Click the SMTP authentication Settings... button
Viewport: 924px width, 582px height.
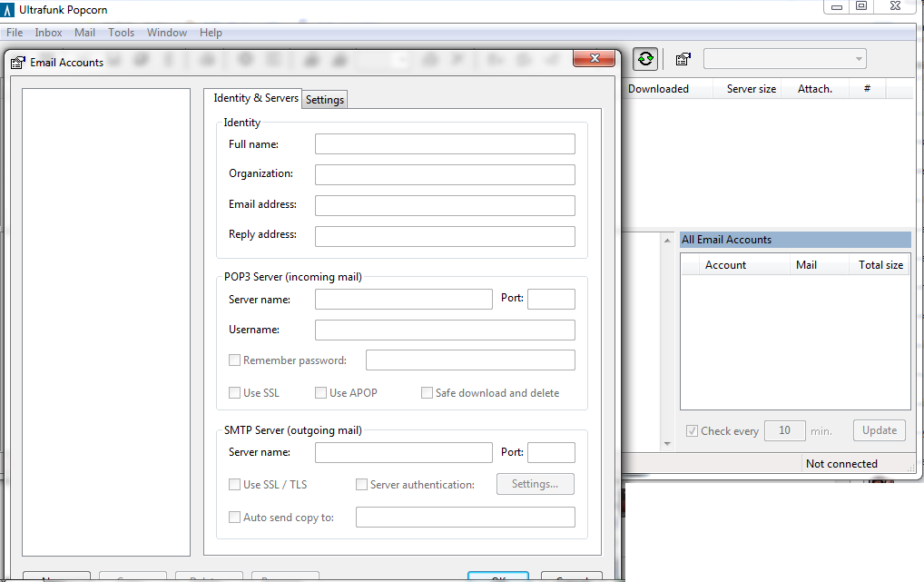(x=536, y=484)
